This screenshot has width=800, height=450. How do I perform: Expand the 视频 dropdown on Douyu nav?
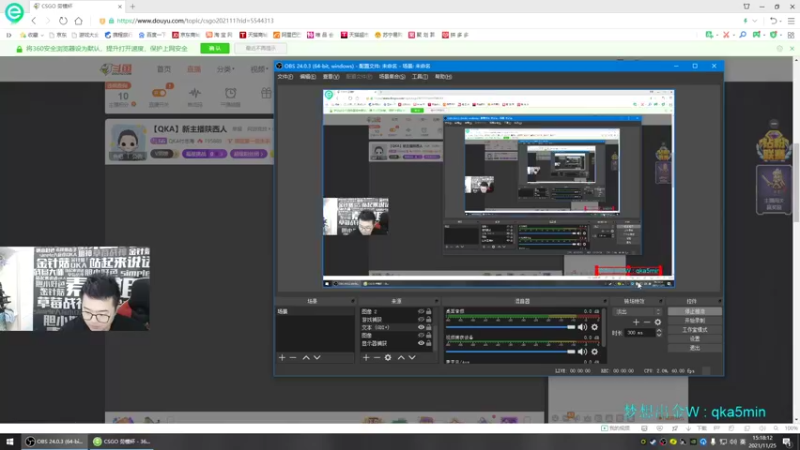tap(259, 69)
